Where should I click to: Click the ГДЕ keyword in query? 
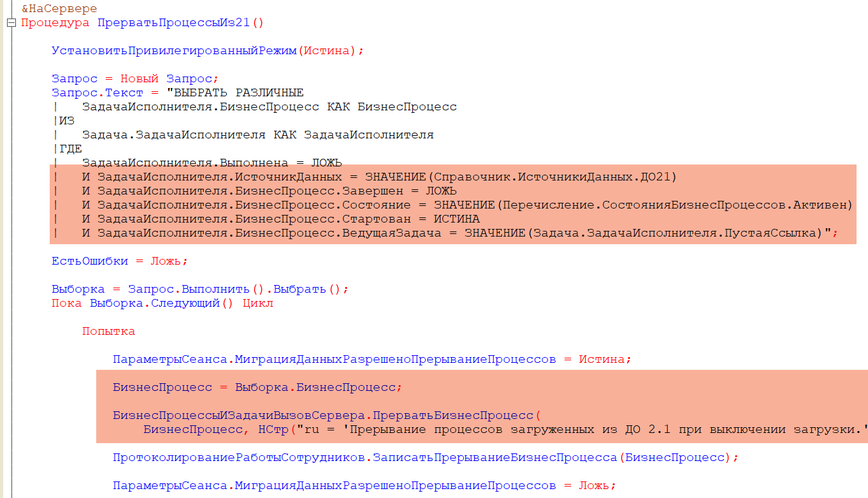pos(71,149)
